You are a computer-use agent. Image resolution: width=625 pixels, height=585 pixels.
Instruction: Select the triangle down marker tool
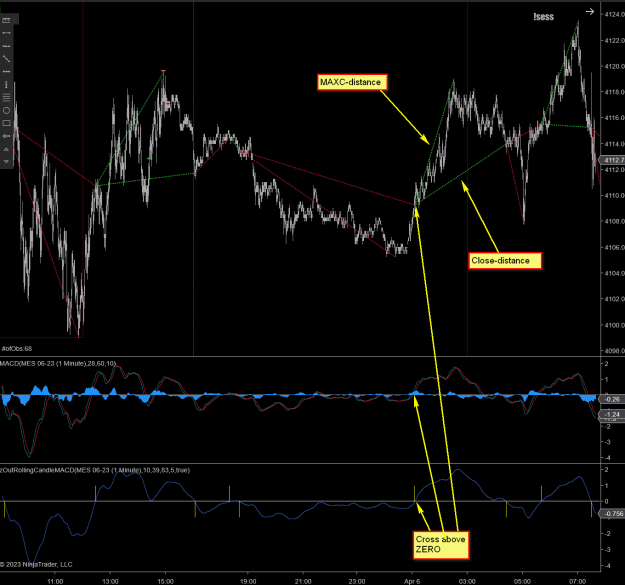pyautogui.click(x=6, y=161)
